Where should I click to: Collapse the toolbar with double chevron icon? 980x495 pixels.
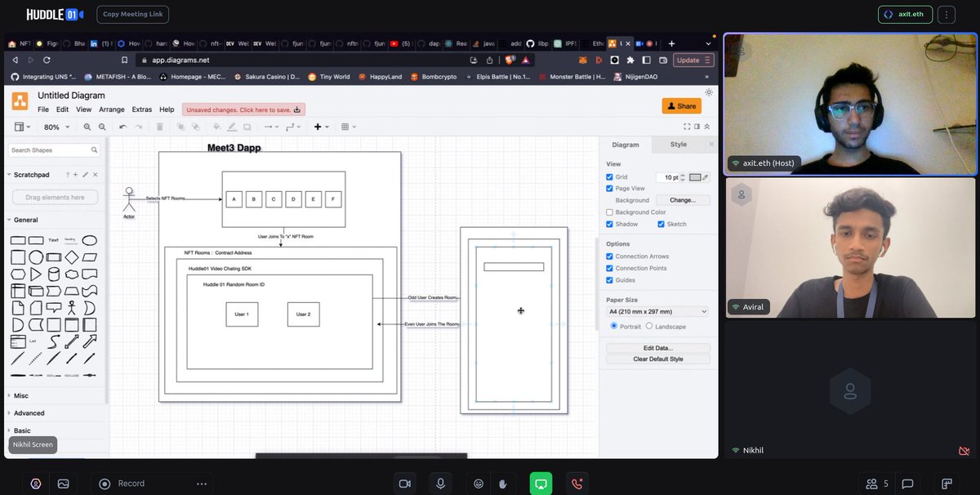[707, 127]
